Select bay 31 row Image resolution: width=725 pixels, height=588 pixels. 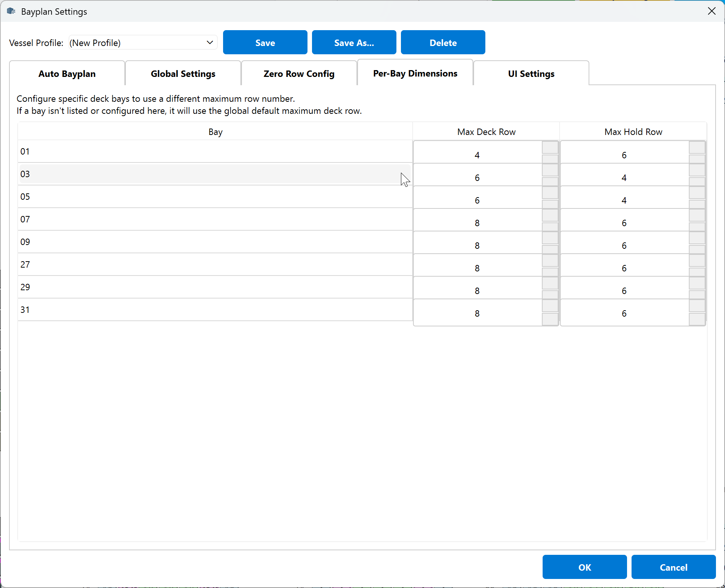[215, 310]
